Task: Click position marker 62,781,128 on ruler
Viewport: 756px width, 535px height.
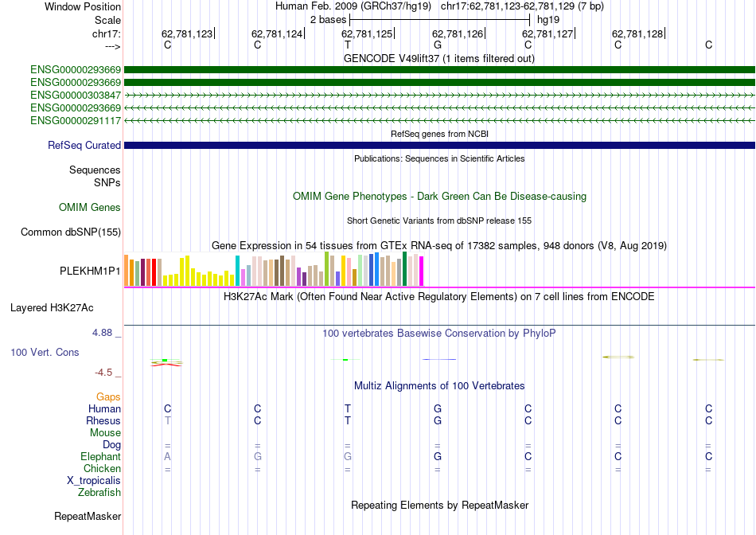Action: 637,33
